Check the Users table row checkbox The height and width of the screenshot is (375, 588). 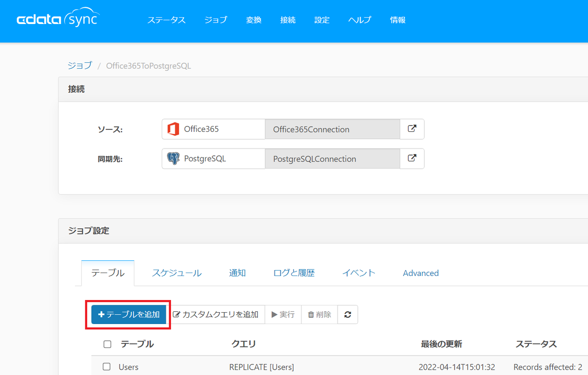tap(106, 367)
